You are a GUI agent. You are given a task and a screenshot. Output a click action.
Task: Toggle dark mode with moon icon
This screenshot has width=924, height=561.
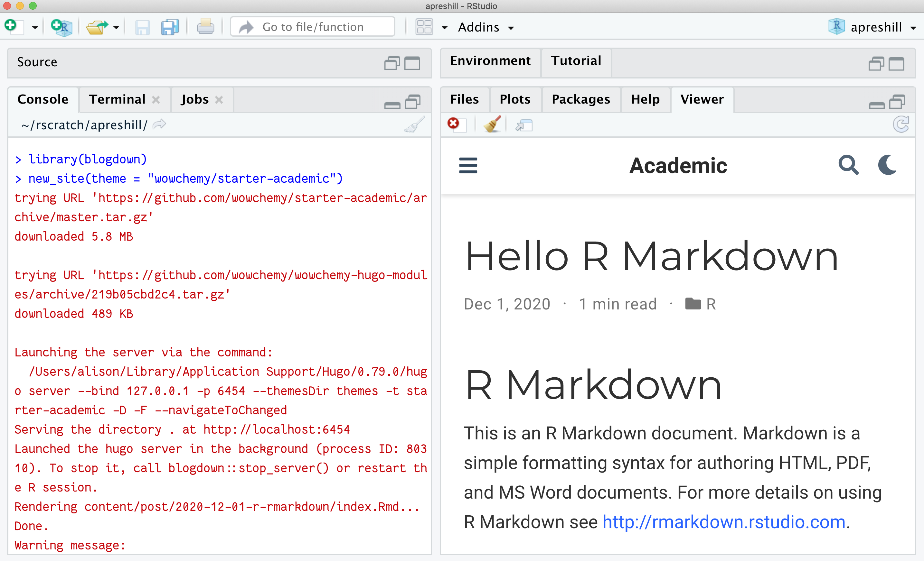coord(887,165)
